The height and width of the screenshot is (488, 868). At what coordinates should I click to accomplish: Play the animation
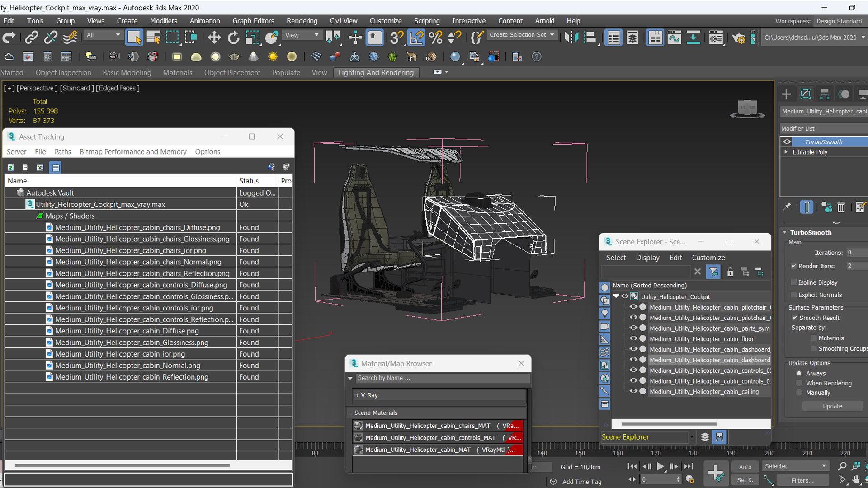coord(660,466)
